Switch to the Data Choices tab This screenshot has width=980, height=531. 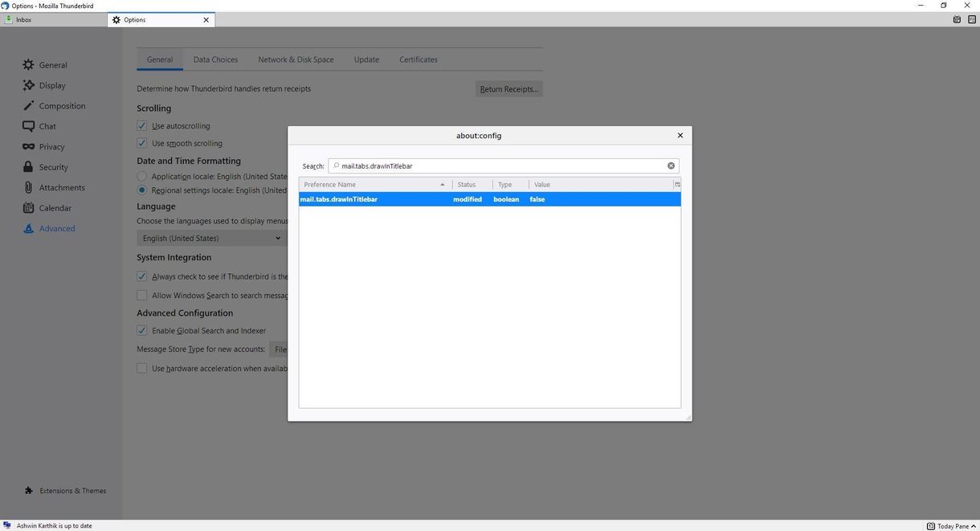(x=215, y=59)
